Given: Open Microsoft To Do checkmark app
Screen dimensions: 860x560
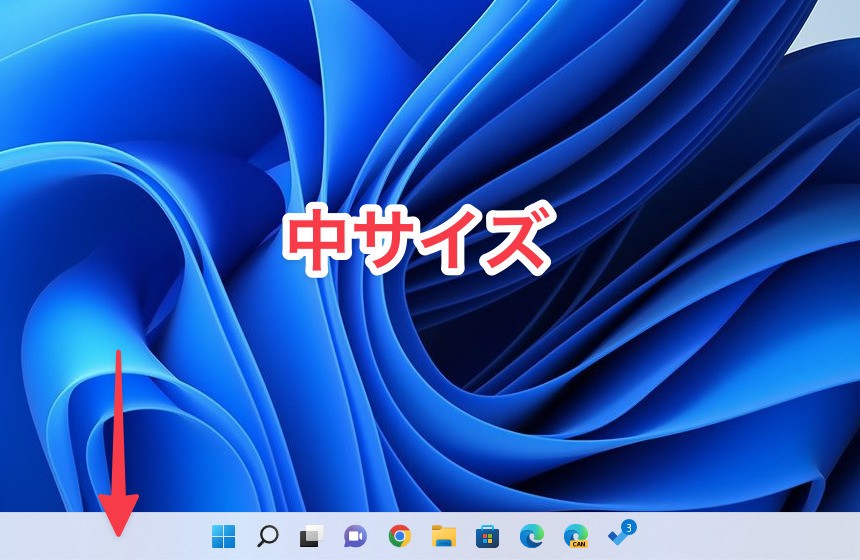Looking at the screenshot, I should coord(619,537).
